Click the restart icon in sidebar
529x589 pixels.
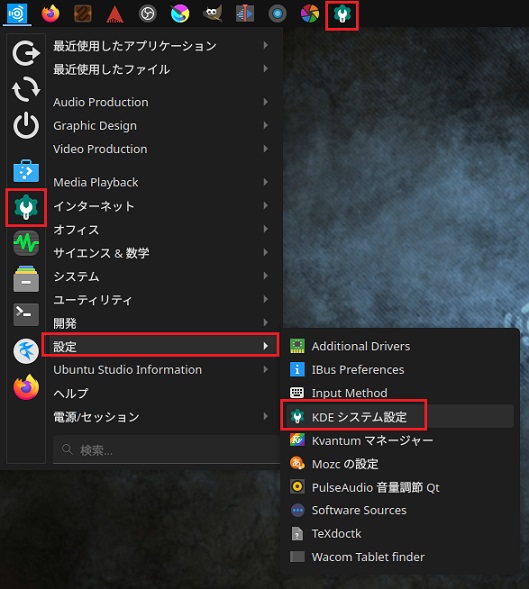pos(26,89)
